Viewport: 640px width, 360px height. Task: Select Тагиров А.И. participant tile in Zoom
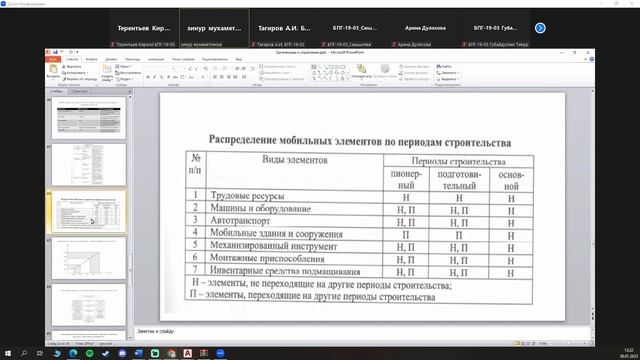pos(284,28)
